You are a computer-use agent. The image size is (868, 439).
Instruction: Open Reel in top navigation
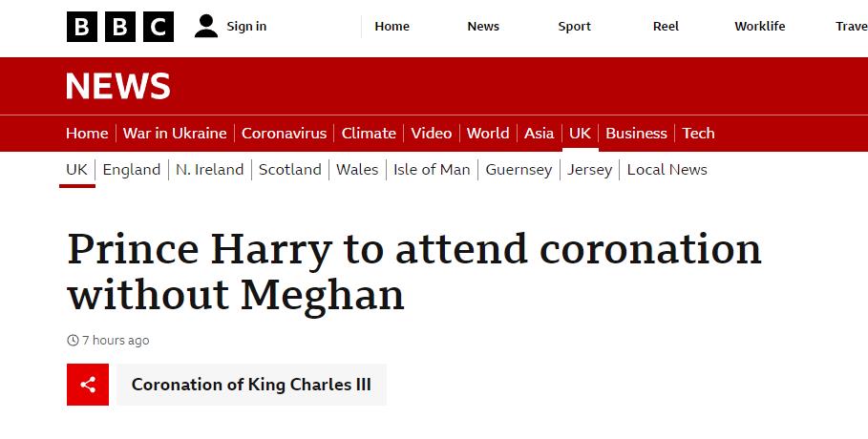tap(666, 26)
